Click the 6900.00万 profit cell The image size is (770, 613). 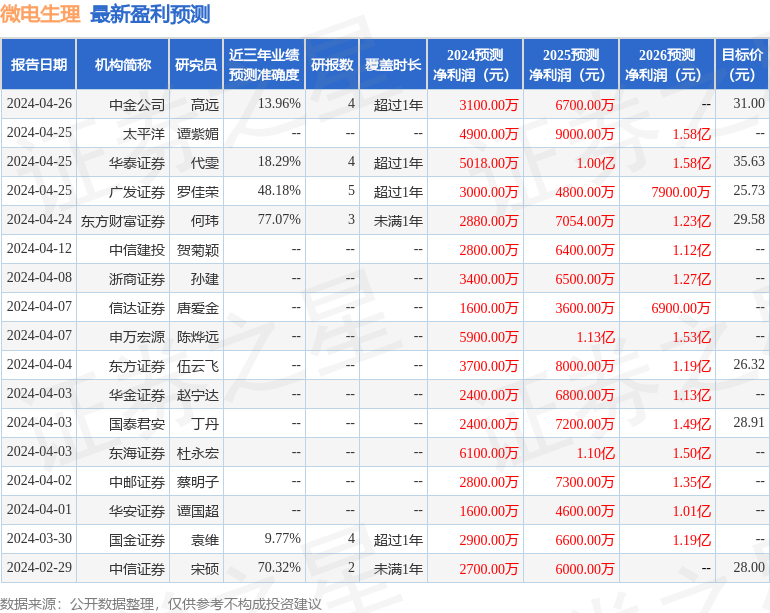pyautogui.click(x=681, y=307)
